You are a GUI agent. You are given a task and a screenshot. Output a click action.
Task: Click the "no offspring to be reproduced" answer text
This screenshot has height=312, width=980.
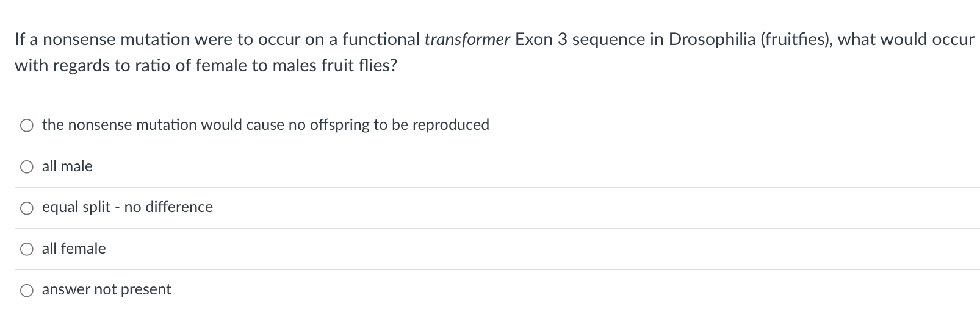click(265, 125)
